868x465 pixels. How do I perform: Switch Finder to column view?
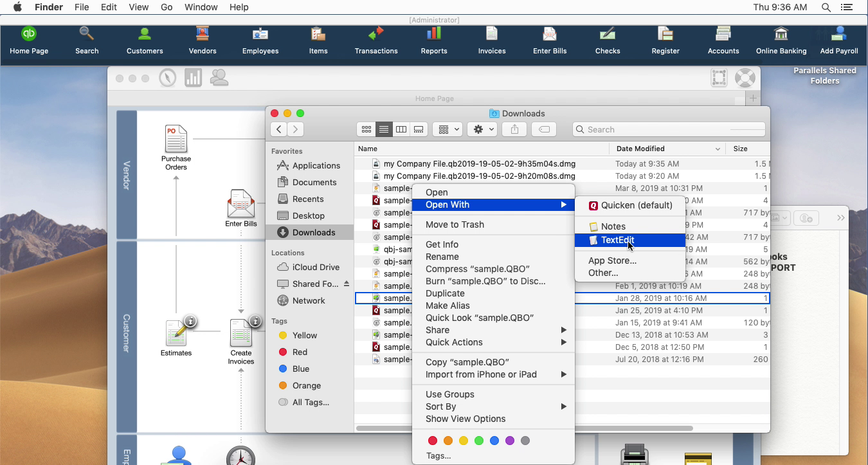coord(401,129)
